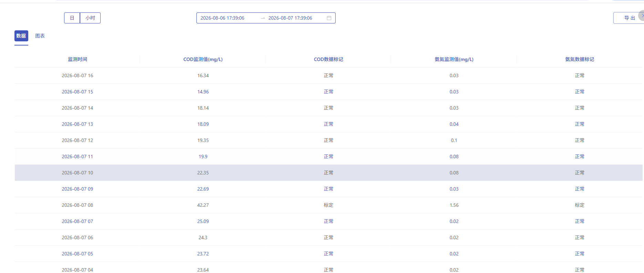Click COD 正常 mark in 16 row
Image resolution: width=644 pixels, height=273 pixels.
pos(328,75)
